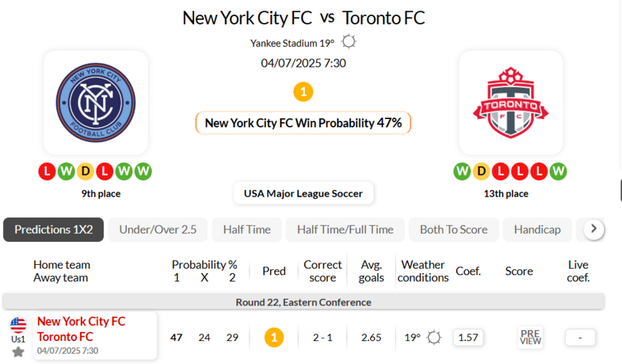Click the orange prediction 1 badge in table row
Image resolution: width=622 pixels, height=364 pixels.
(274, 337)
